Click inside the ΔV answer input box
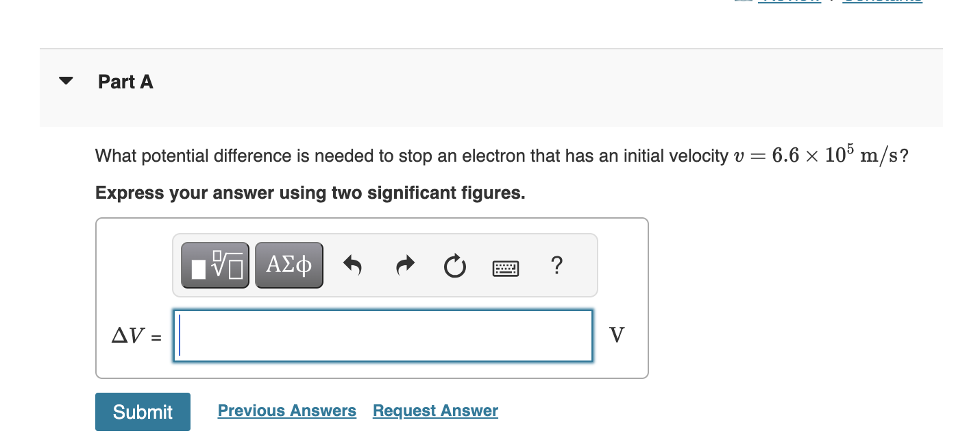Screen dimensions: 980x440 coord(382,335)
